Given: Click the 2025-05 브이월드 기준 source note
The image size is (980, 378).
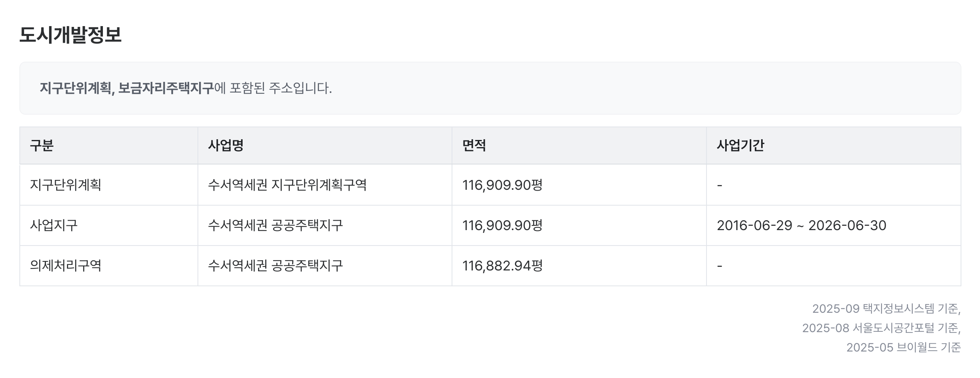Looking at the screenshot, I should click(903, 347).
